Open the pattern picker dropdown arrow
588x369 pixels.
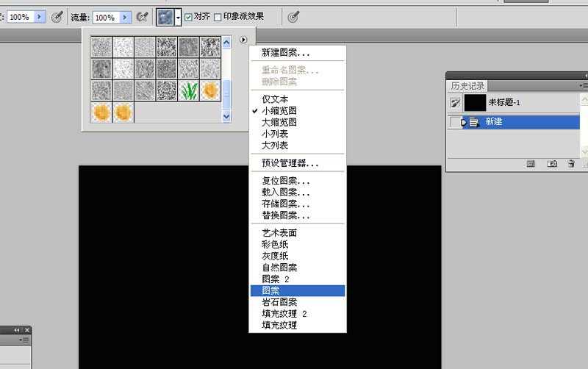[x=178, y=17]
